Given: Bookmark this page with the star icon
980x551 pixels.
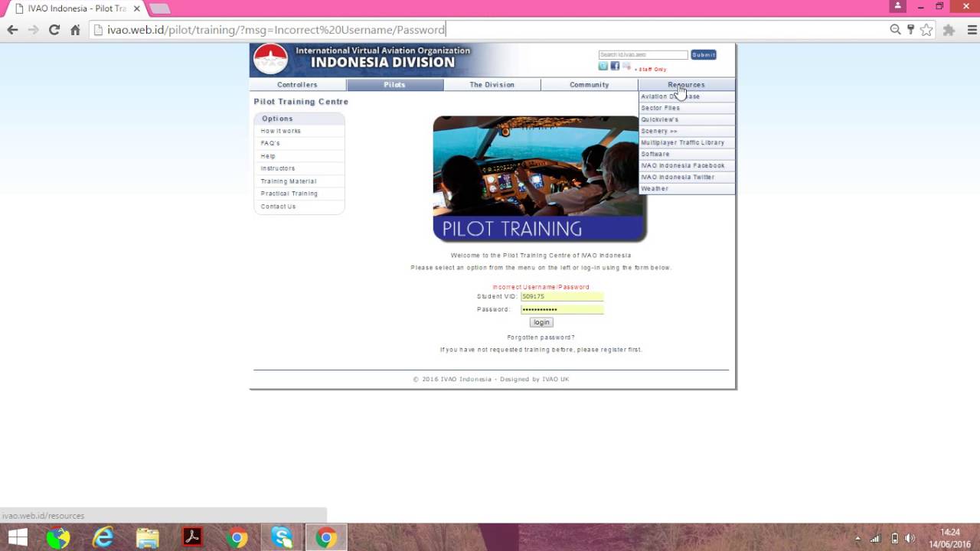Looking at the screenshot, I should click(926, 30).
